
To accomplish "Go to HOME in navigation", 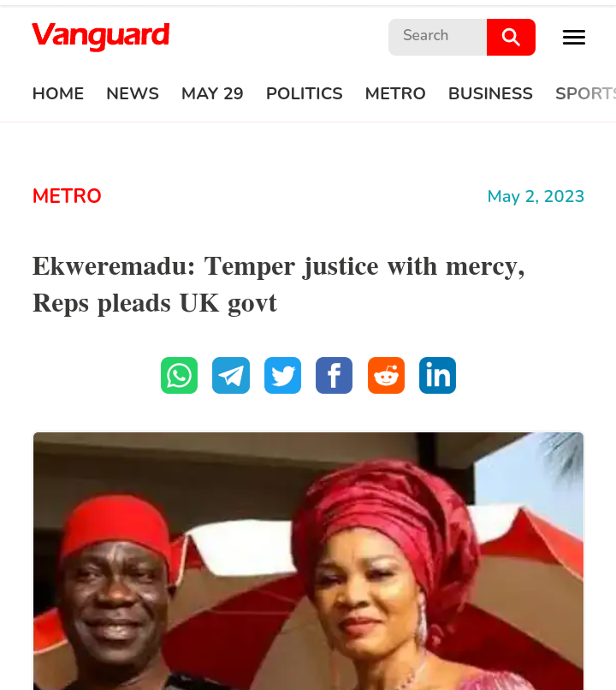I will [x=58, y=93].
